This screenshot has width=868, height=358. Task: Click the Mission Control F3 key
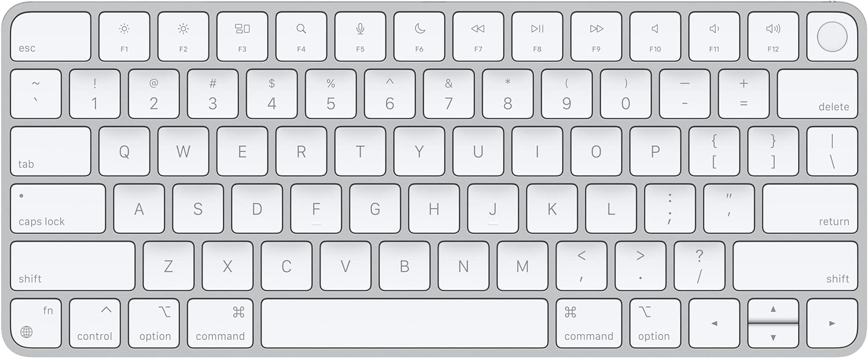[242, 36]
